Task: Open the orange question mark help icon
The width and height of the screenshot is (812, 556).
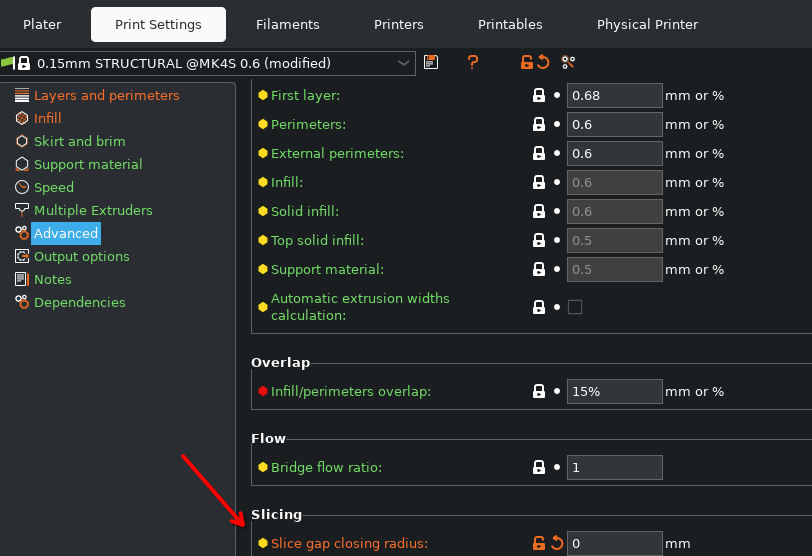Action: tap(472, 62)
